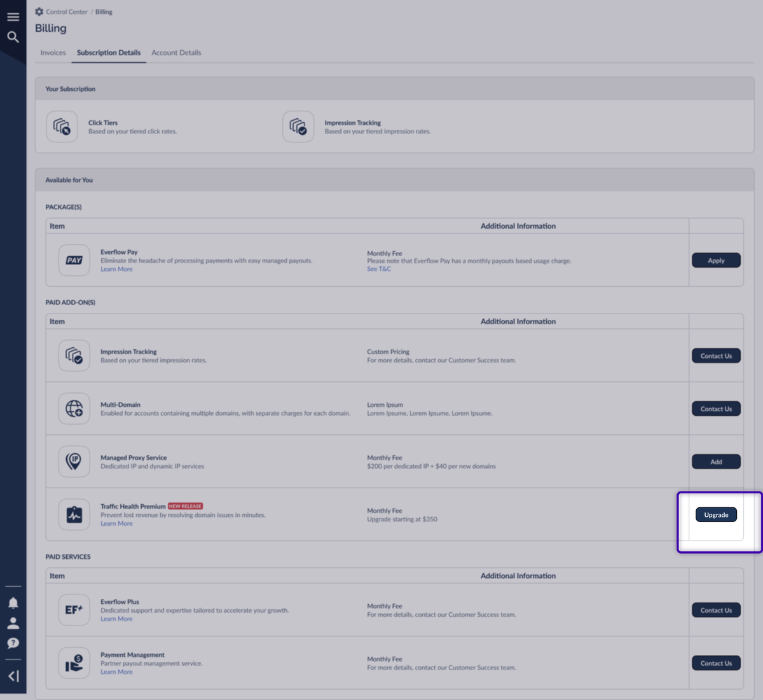Click the Traffic Health Premium icon
The image size is (763, 700).
tap(74, 514)
